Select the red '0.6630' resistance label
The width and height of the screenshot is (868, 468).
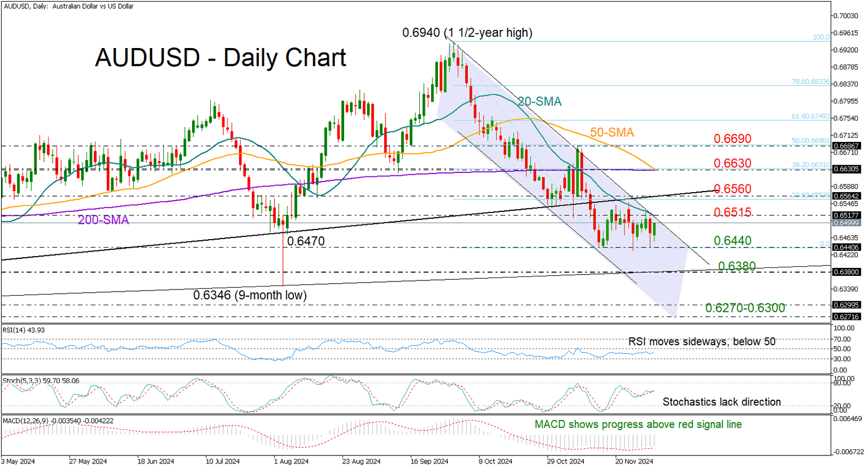pos(732,163)
